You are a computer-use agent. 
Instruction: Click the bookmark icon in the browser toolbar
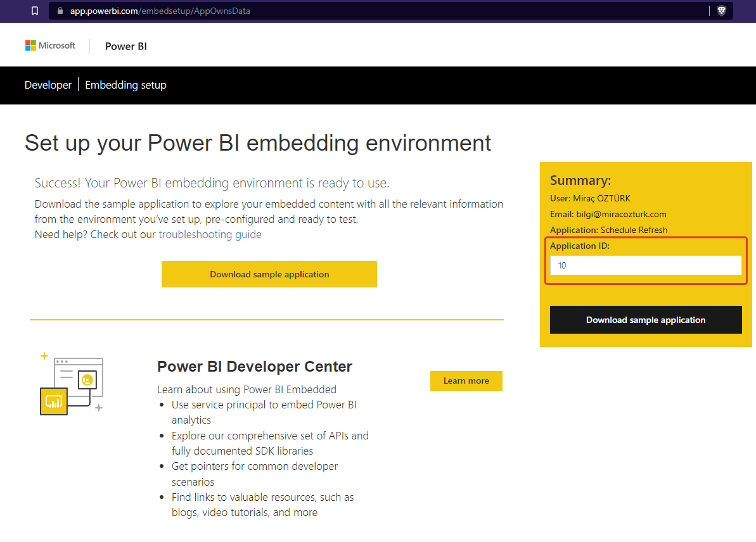coord(35,11)
